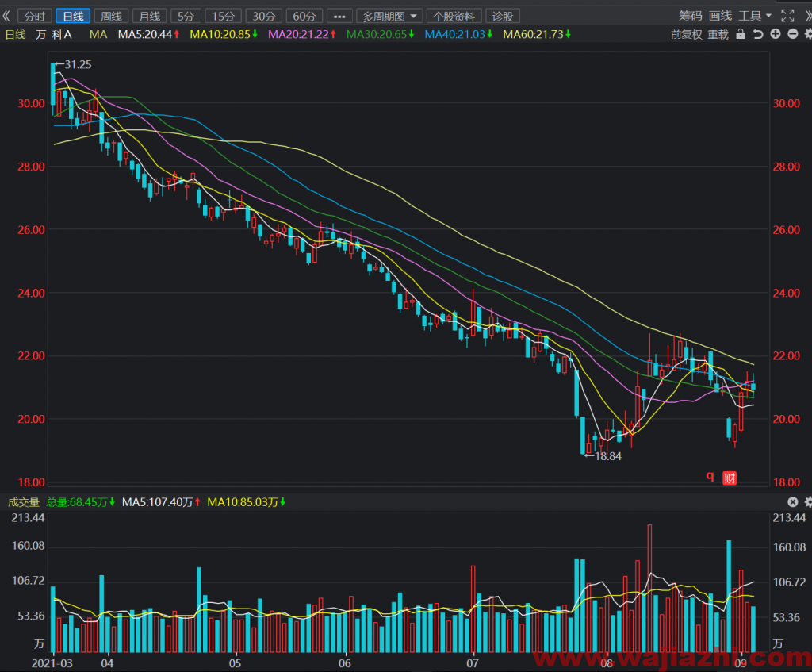Screen dimensions: 812x672
Task: Expand right panel with the » arrow
Action: click(x=807, y=16)
